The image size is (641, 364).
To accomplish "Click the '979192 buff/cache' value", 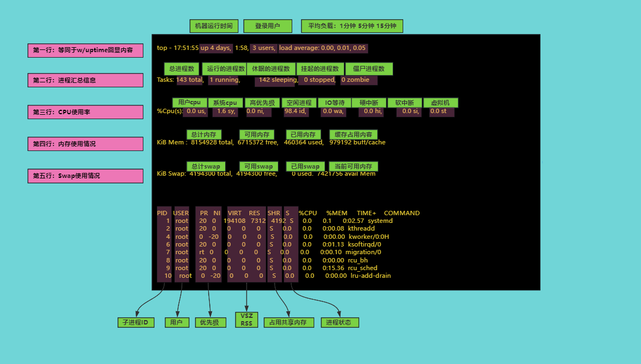I will (x=357, y=142).
